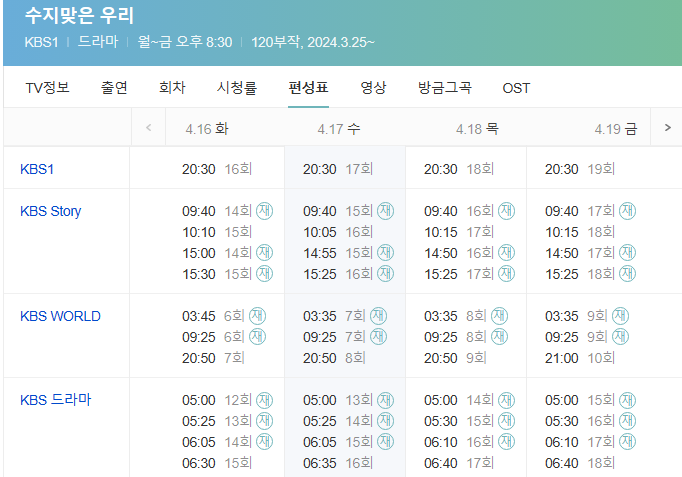Open the KBS 드라마 channel link
This screenshot has height=477, width=682.
pyautogui.click(x=56, y=400)
